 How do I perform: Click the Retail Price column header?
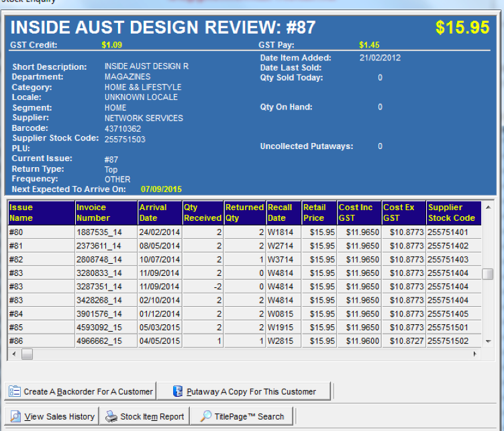(318, 213)
